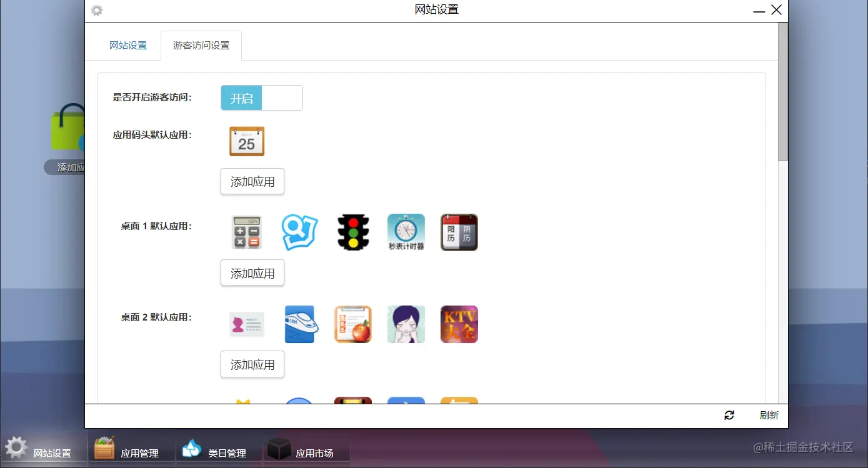This screenshot has width=868, height=468.
Task: Select the calculator app icon
Action: tap(247, 232)
